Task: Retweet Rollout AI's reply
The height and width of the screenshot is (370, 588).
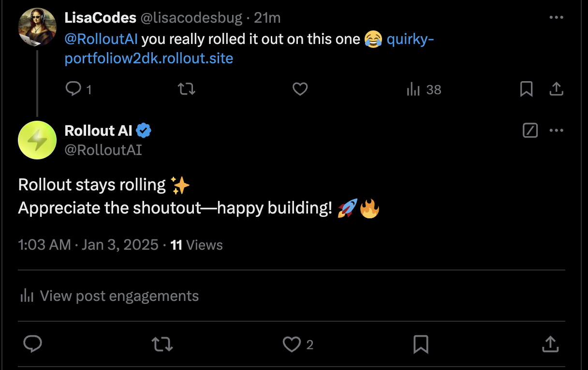Action: 162,344
